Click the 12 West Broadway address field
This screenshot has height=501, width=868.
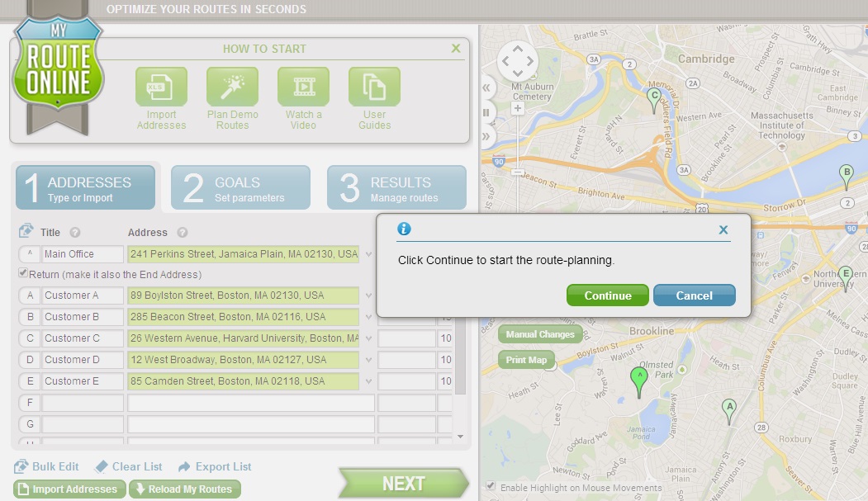click(244, 360)
